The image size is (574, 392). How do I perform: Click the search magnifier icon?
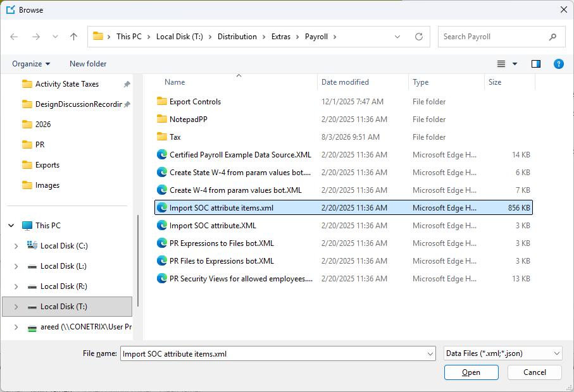click(x=552, y=37)
